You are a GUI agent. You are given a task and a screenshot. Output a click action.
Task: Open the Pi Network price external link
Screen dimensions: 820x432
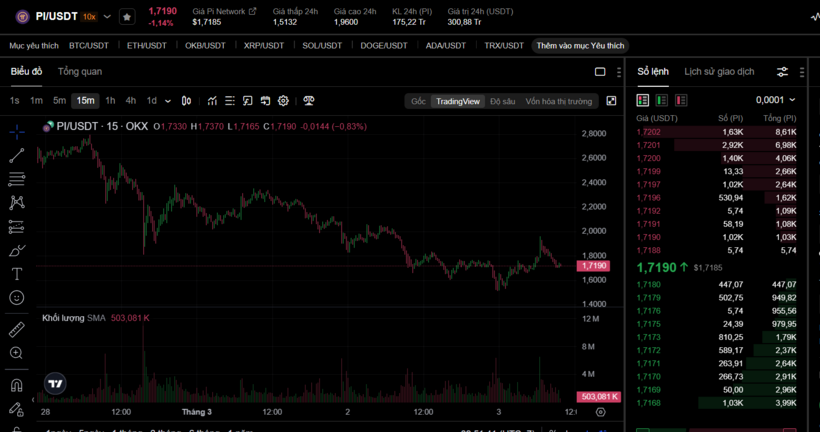coord(253,11)
